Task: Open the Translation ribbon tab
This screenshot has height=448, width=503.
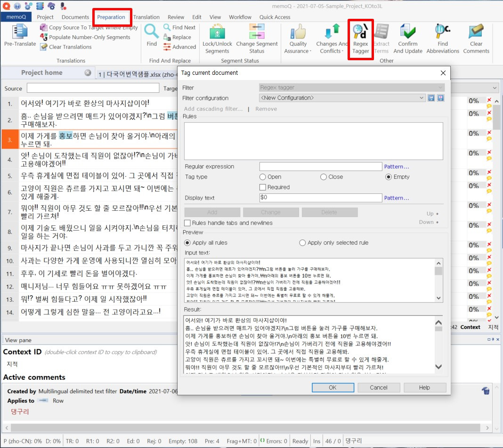Action: 146,17
